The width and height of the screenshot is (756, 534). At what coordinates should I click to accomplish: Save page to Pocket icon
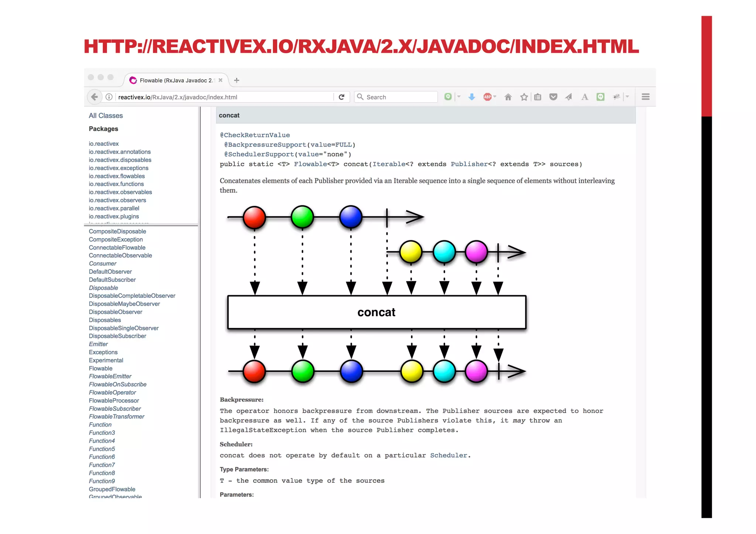click(553, 97)
